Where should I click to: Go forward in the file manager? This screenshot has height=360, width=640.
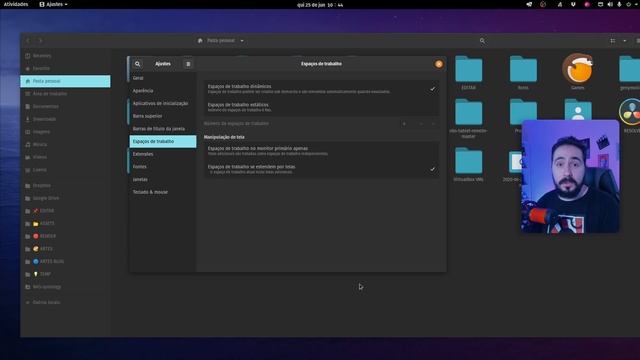40,41
